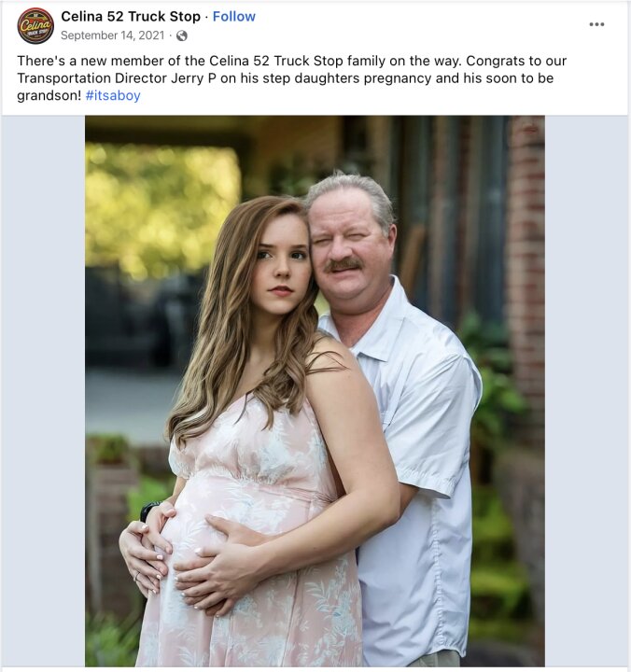Click the gray margin left of the photo
Viewport: 631px width, 672px height.
coord(43,391)
